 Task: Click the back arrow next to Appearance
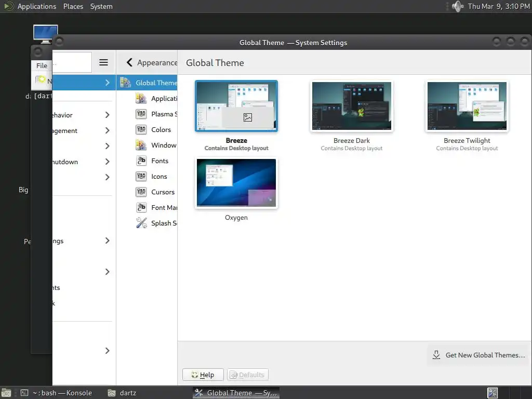click(x=129, y=62)
